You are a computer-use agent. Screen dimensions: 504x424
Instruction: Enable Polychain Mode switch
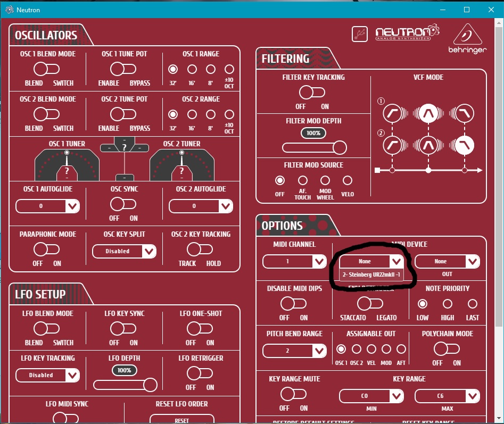pos(447,348)
